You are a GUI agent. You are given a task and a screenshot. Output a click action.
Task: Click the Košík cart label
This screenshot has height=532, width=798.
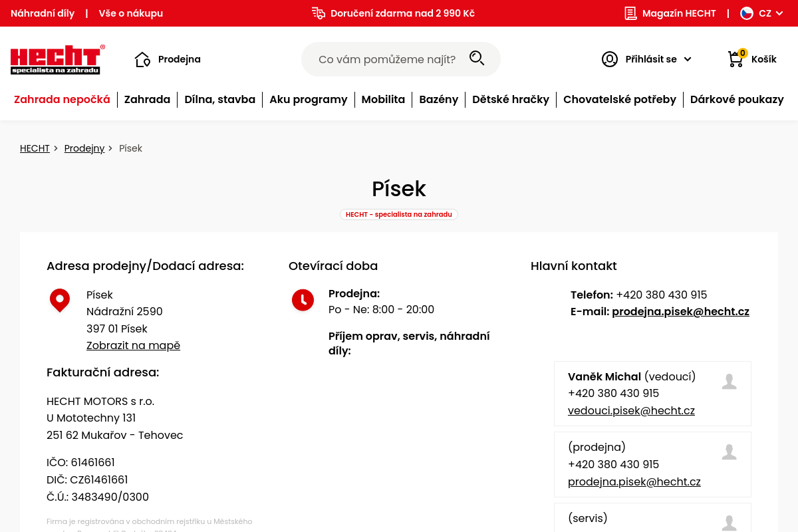(x=764, y=59)
